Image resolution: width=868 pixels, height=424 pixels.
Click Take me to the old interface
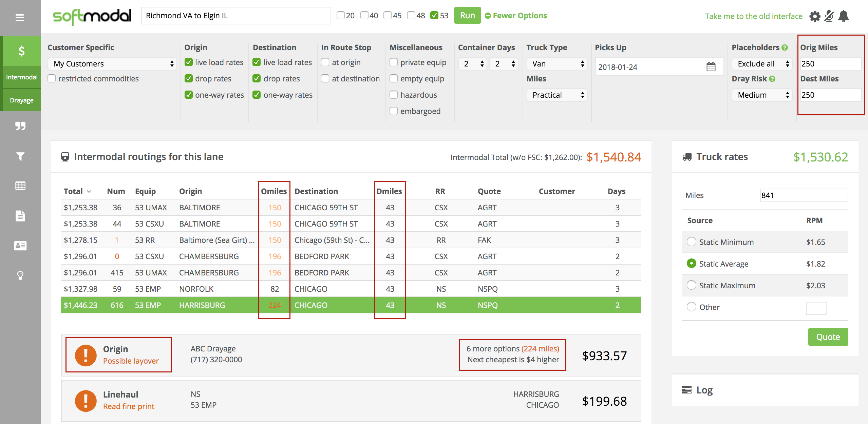click(x=753, y=16)
